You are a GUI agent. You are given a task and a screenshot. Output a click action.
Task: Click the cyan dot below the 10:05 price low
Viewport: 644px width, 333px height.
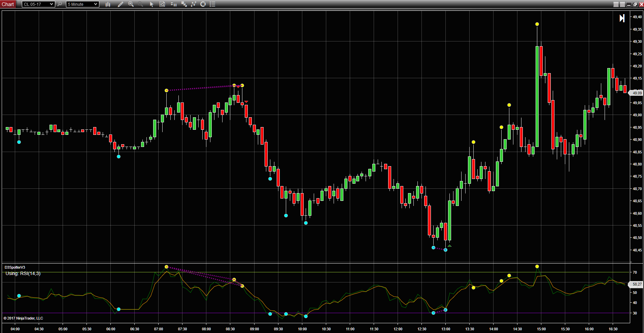coord(306,223)
